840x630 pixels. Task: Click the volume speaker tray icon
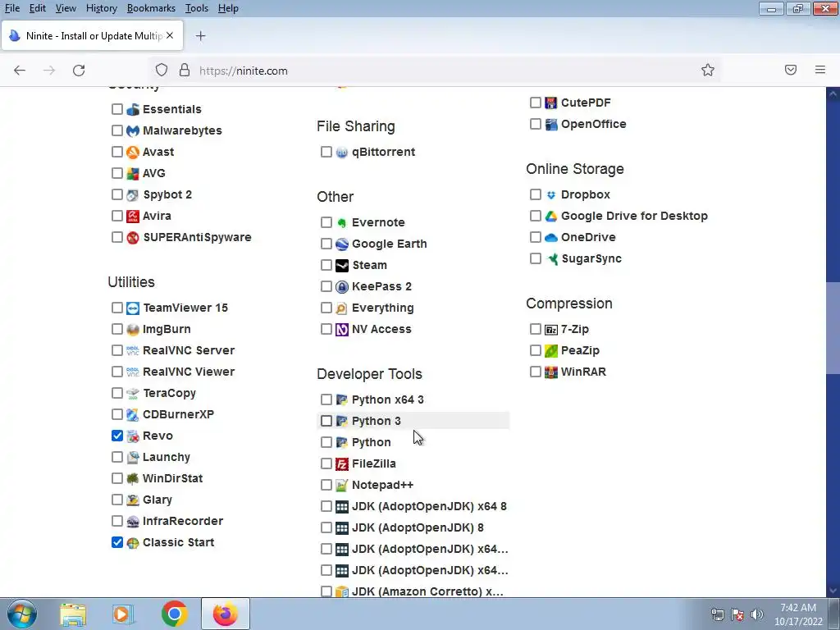756,614
